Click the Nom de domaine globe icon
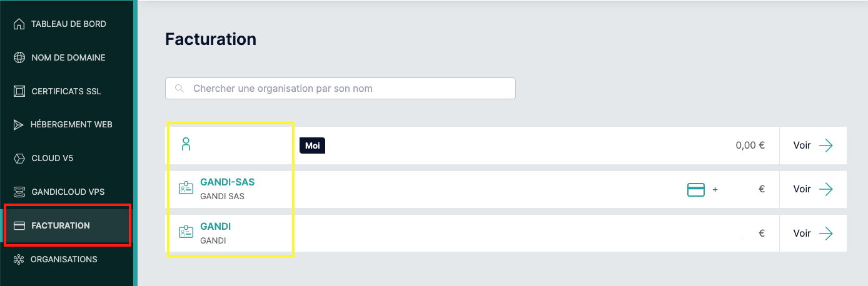 tap(19, 57)
